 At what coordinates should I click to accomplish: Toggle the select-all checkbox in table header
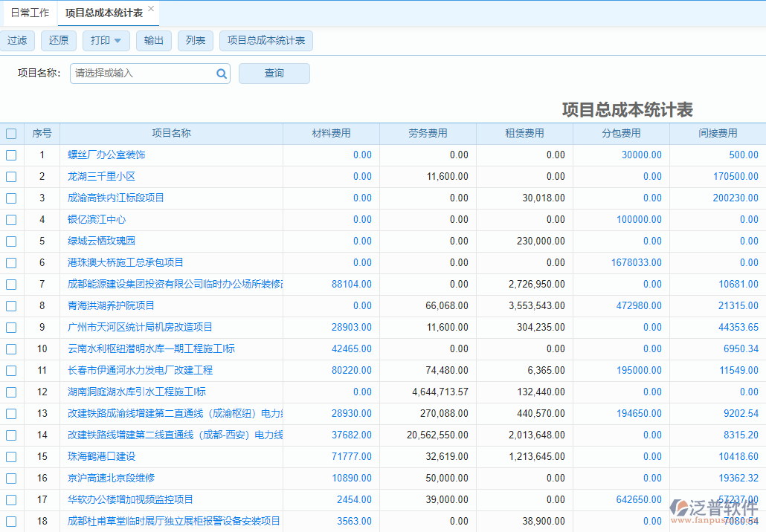coord(11,133)
